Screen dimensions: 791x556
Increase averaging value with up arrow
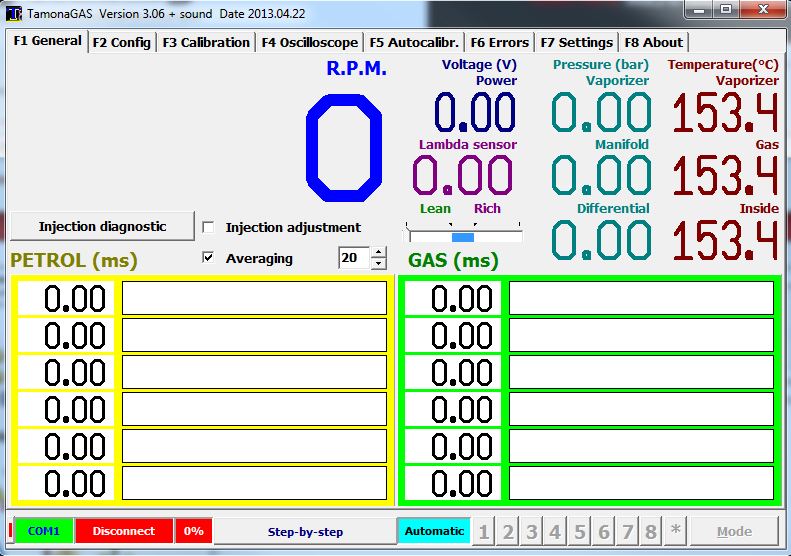tap(378, 252)
